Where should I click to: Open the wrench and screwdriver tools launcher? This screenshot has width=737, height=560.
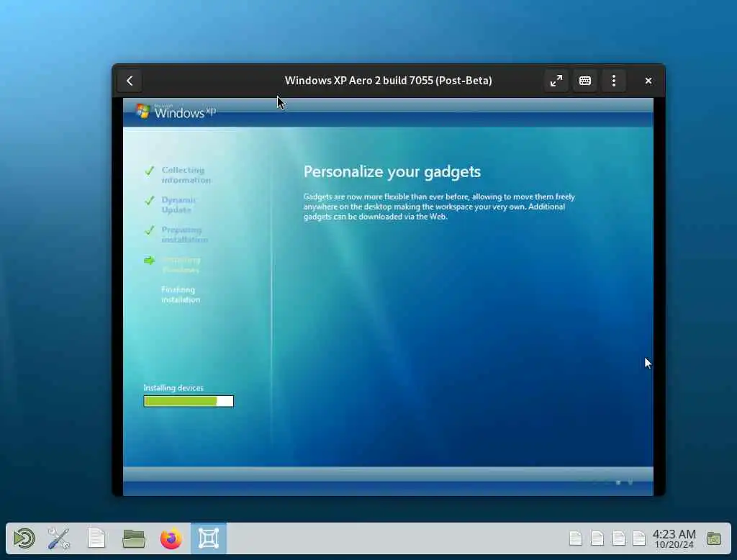[59, 538]
